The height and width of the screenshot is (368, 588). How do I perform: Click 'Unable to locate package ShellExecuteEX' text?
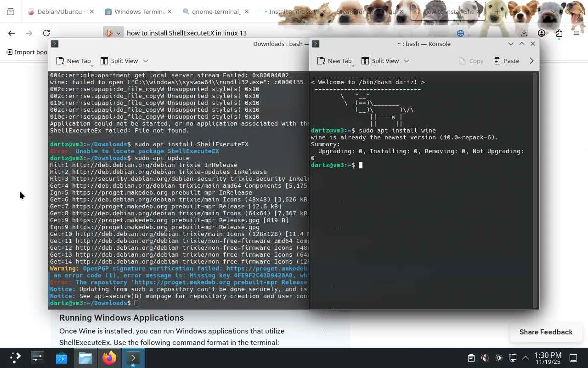coord(147,151)
